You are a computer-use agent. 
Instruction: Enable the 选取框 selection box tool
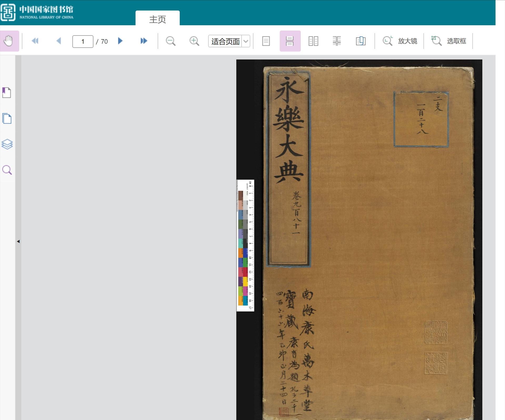[448, 41]
